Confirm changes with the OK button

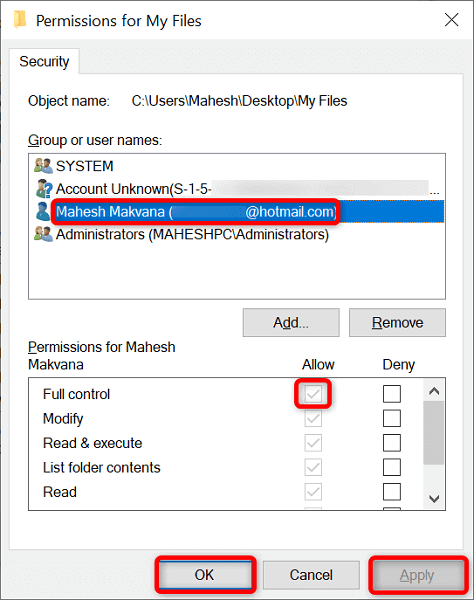205,575
